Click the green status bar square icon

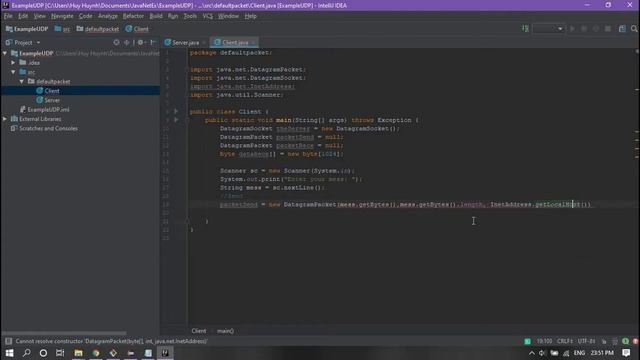pyautogui.click(x=527, y=341)
